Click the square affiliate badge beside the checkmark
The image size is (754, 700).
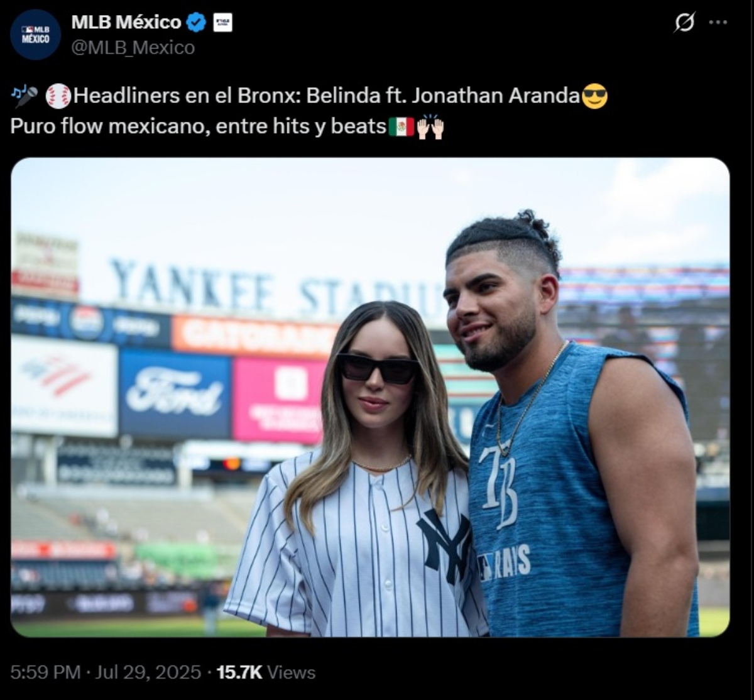pos(222,23)
